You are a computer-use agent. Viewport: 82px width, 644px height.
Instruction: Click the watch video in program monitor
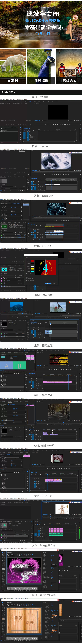point(56,161)
